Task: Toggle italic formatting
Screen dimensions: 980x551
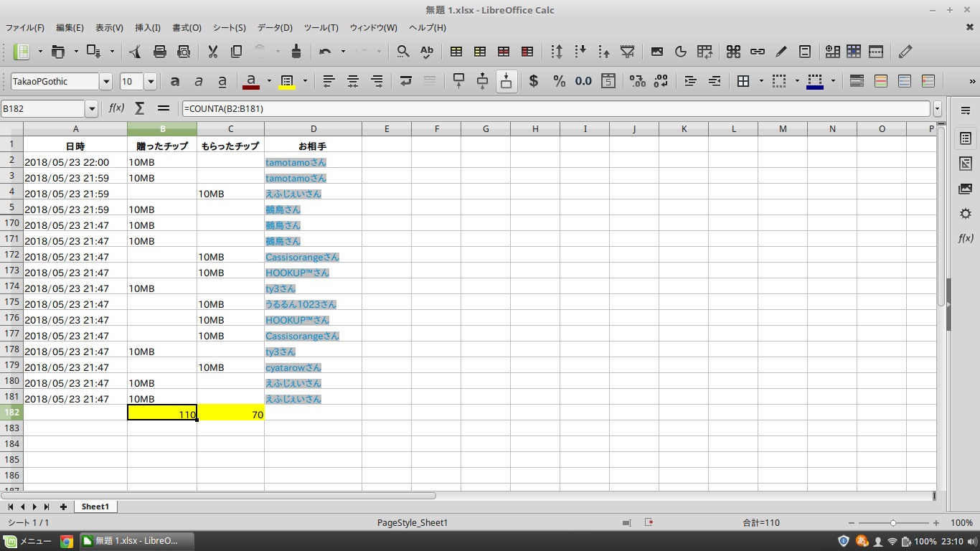Action: tap(199, 81)
